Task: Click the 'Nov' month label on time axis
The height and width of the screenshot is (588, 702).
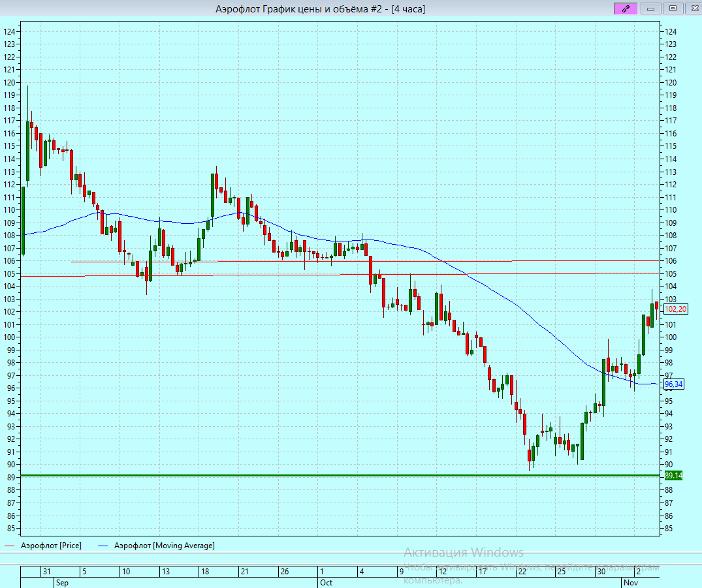Action: 631,583
